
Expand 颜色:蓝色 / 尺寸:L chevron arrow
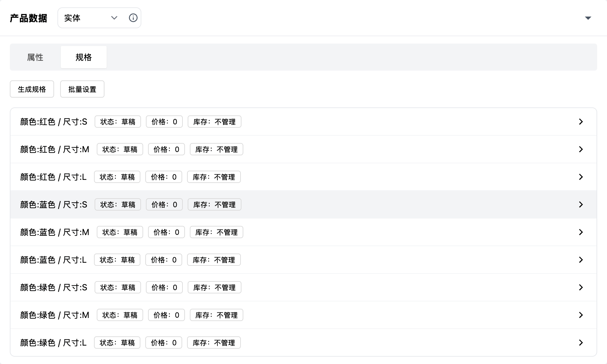pyautogui.click(x=581, y=260)
